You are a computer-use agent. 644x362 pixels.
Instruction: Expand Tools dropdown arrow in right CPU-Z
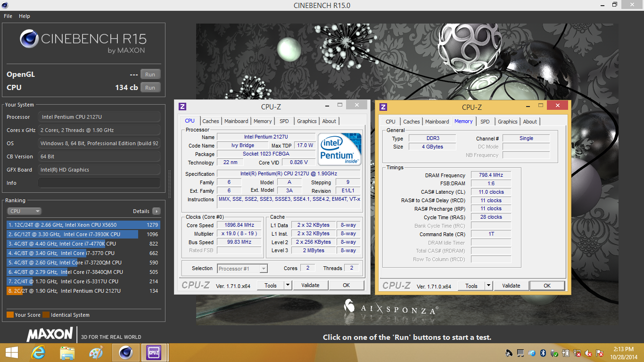(488, 286)
